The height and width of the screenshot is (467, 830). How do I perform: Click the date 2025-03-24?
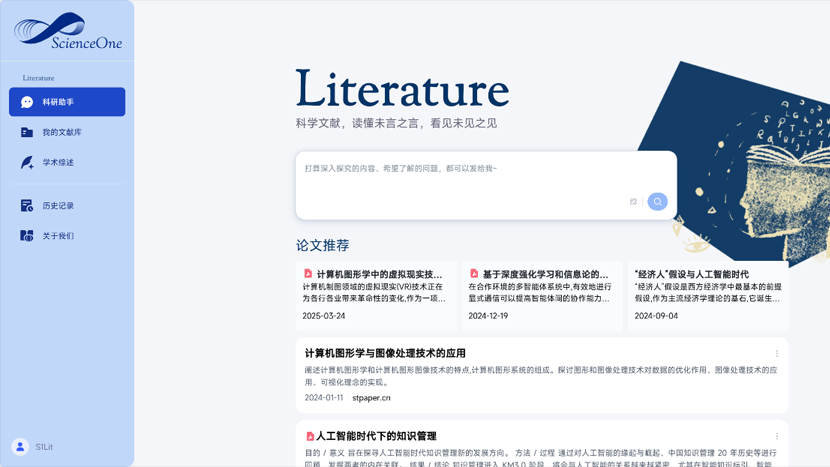(x=323, y=316)
